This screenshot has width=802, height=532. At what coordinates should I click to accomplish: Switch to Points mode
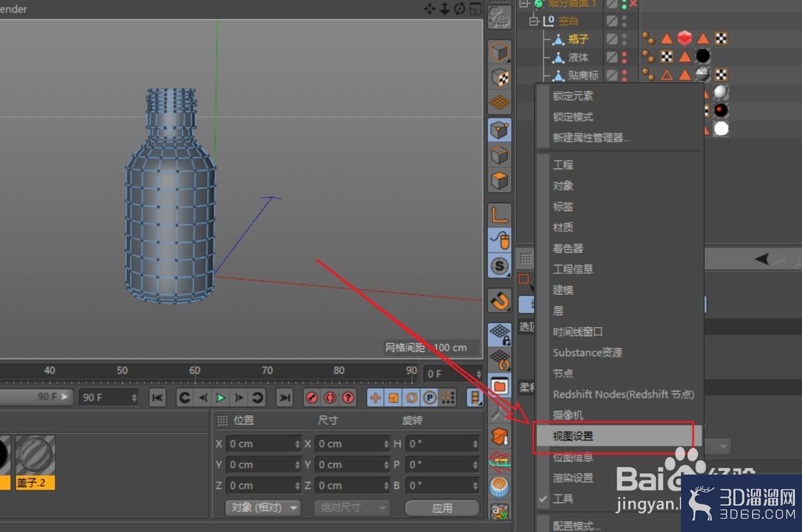point(500,129)
